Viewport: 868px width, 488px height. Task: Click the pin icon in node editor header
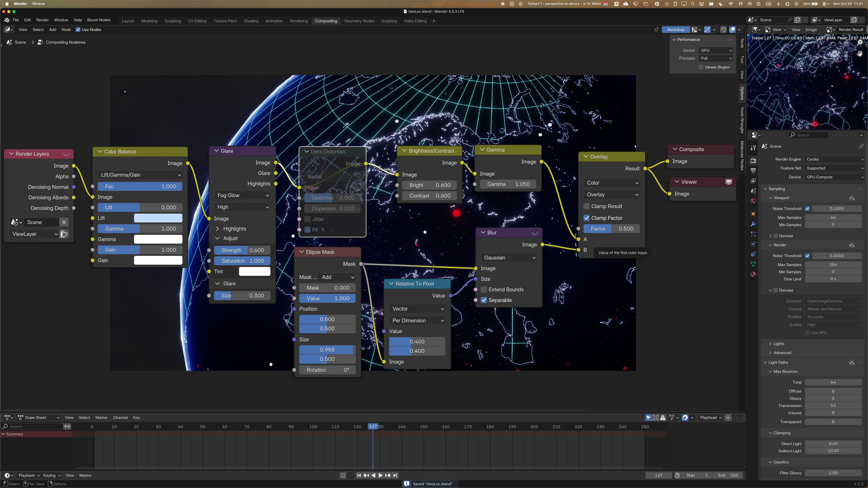pyautogui.click(x=656, y=30)
